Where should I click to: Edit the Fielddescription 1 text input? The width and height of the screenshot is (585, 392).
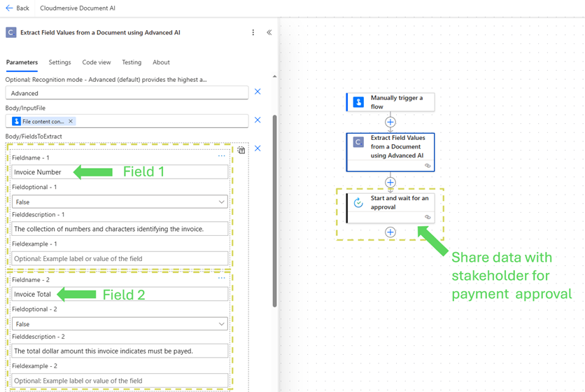pos(120,229)
